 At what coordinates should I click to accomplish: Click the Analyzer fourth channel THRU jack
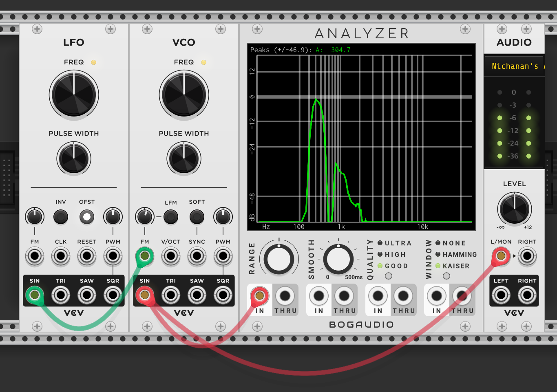click(462, 296)
